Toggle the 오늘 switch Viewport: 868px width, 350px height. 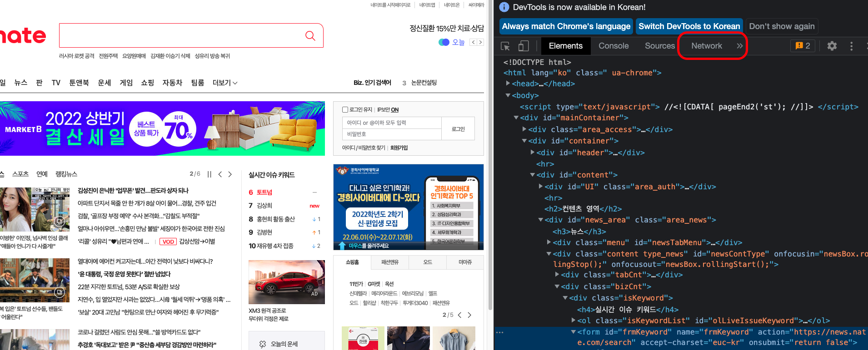(x=444, y=42)
